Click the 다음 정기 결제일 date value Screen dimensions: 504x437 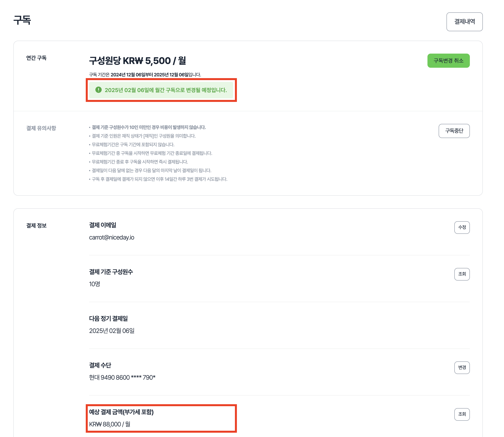coord(112,331)
